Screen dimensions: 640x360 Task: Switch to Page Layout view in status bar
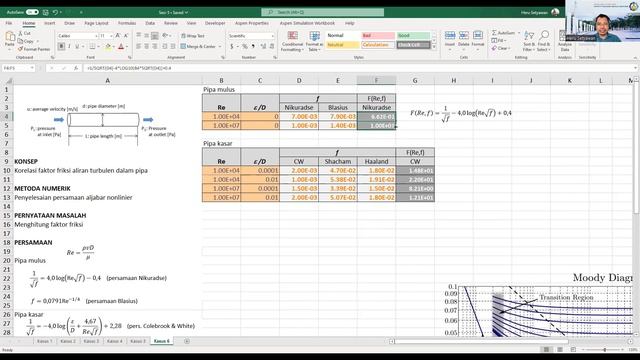pos(560,349)
